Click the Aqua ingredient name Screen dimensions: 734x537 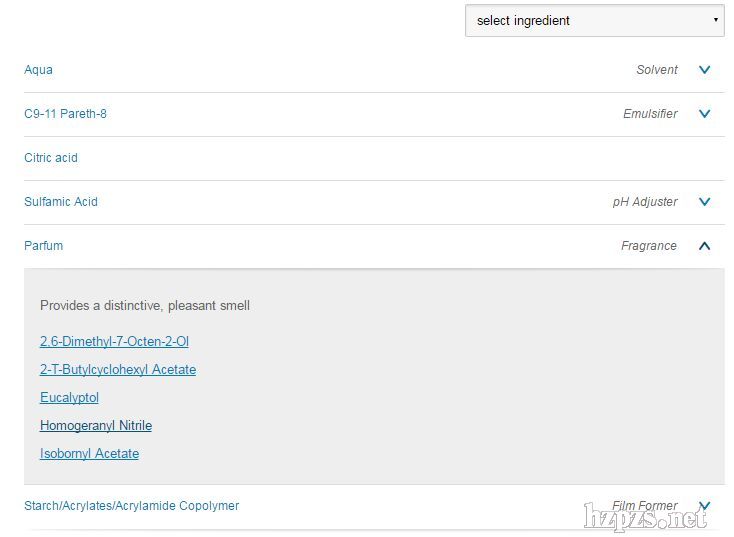39,70
